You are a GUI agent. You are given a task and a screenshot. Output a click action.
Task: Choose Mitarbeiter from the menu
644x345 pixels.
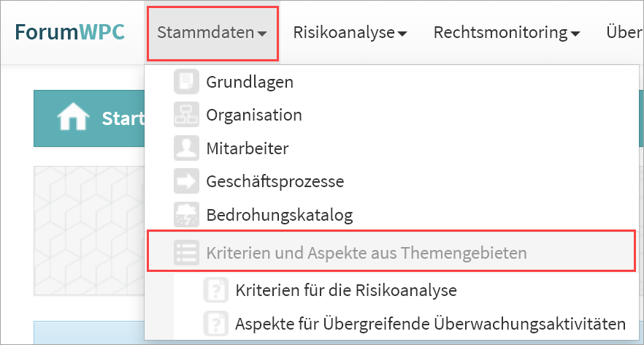pyautogui.click(x=248, y=148)
